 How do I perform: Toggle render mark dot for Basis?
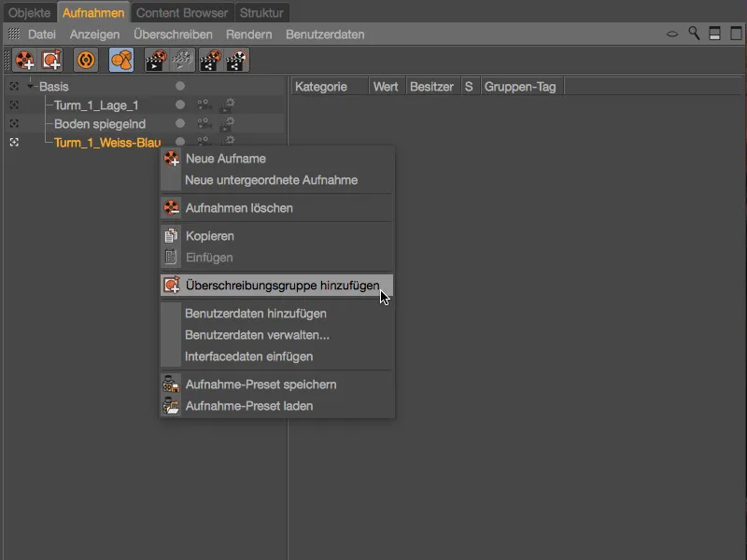click(x=180, y=86)
